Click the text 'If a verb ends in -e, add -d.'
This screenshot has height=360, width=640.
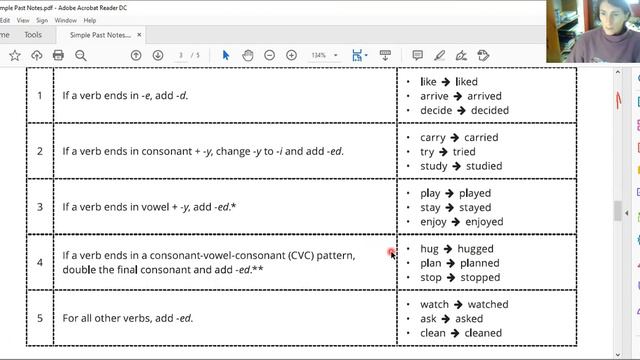tap(125, 96)
